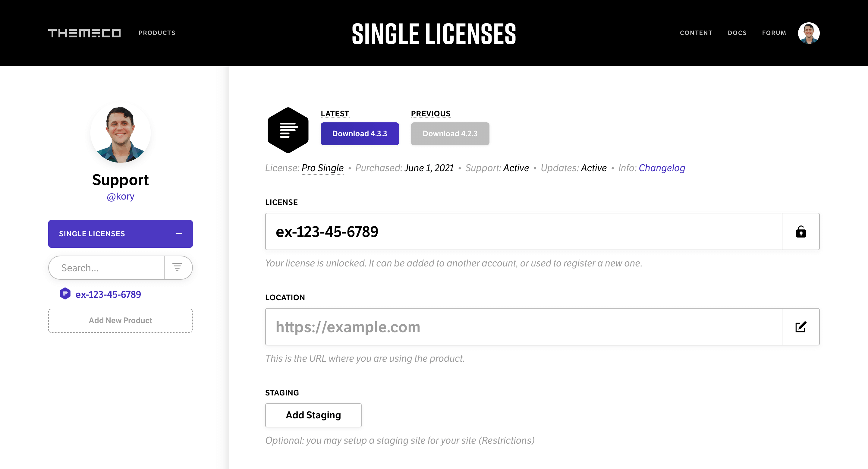
Task: Collapse the Single Licenses section
Action: click(179, 234)
